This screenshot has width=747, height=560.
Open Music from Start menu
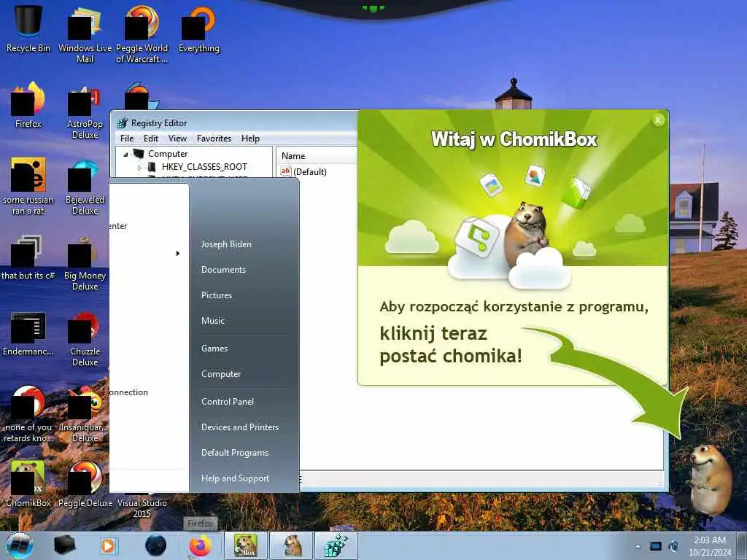pyautogui.click(x=212, y=321)
